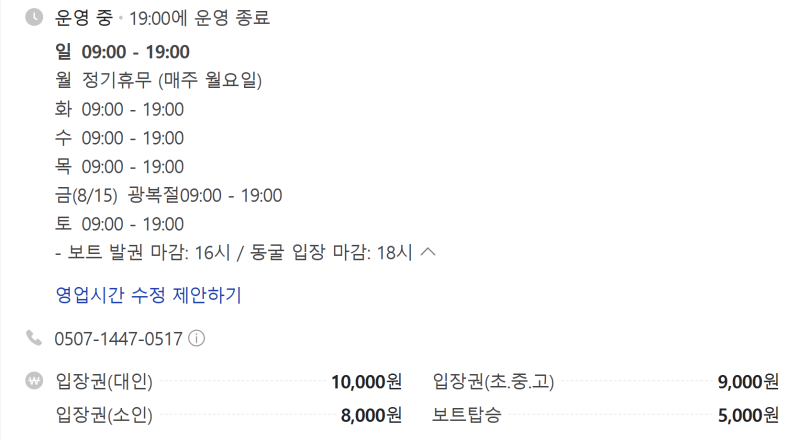Image resolution: width=800 pixels, height=441 pixels.
Task: Click Monday regular closure row 정기휴무
Action: (x=158, y=80)
